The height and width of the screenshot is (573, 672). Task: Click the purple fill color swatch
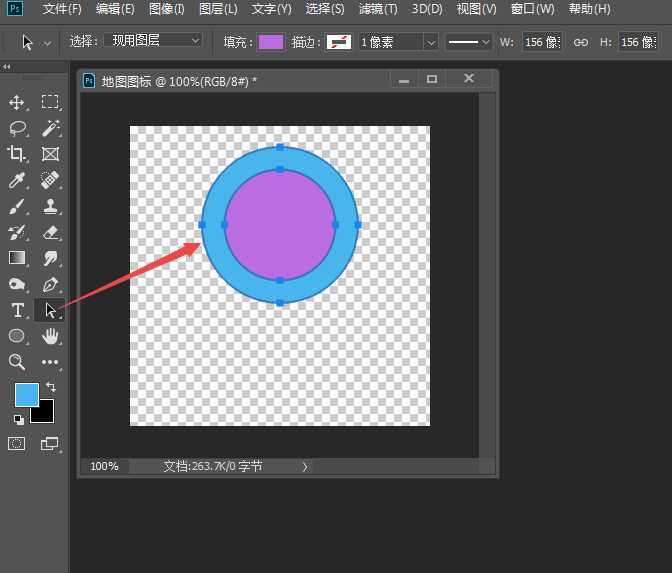click(x=270, y=42)
